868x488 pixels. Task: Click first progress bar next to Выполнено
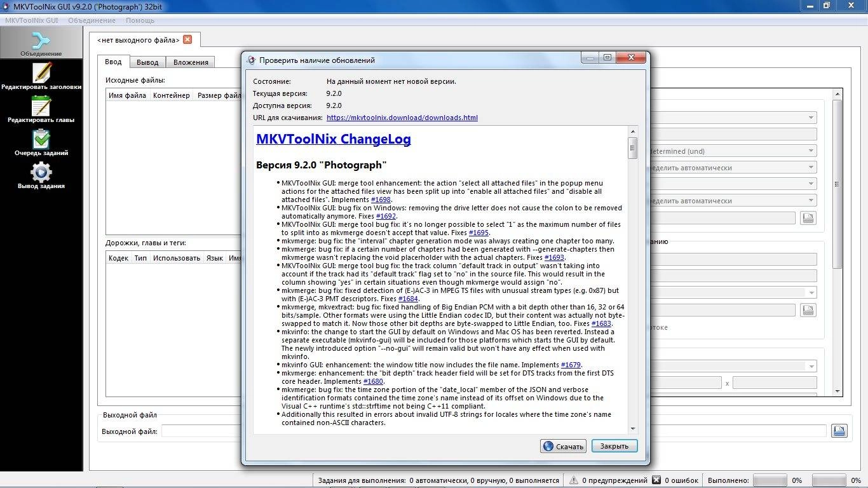[x=770, y=480]
